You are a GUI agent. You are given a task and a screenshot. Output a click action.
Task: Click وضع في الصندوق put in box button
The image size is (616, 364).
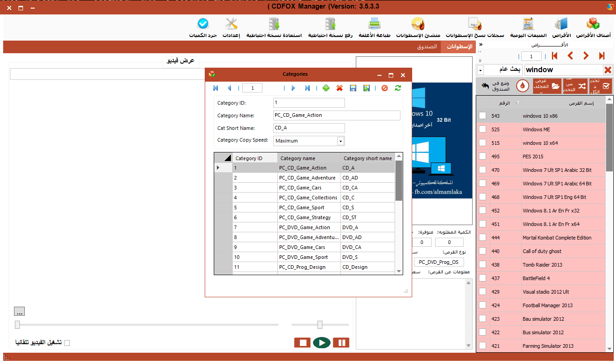[495, 86]
